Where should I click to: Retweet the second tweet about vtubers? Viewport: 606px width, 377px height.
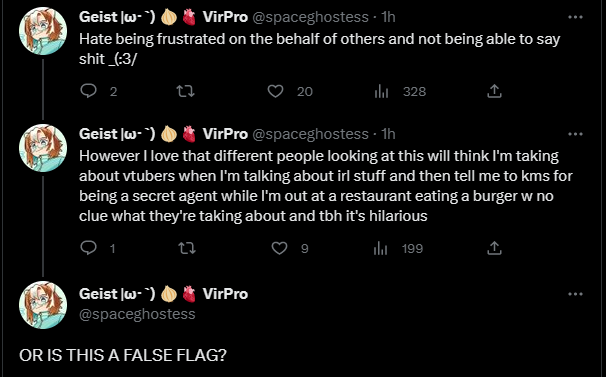(x=187, y=248)
